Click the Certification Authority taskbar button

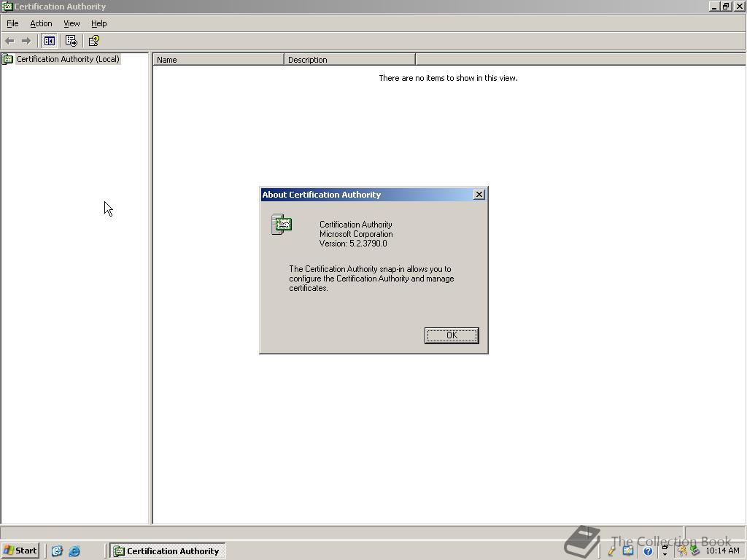click(168, 551)
